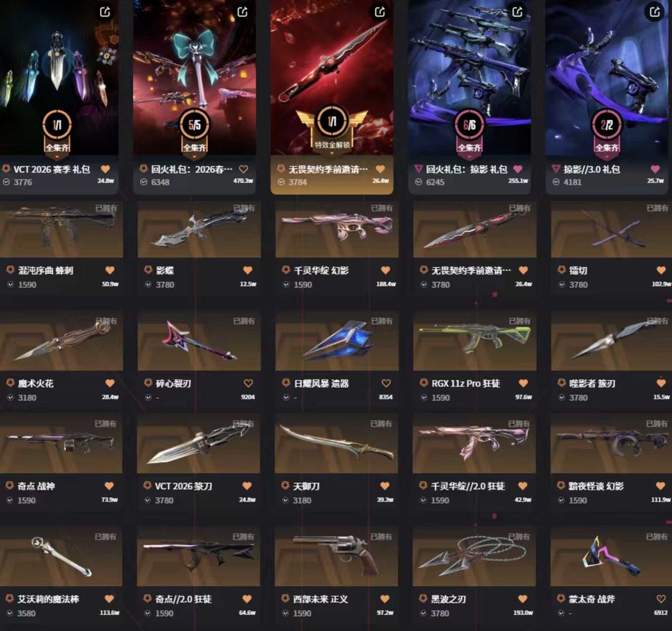Image resolution: width=672 pixels, height=631 pixels.
Task: Share the 回火礼包 2026春 bundle card
Action: point(243,12)
